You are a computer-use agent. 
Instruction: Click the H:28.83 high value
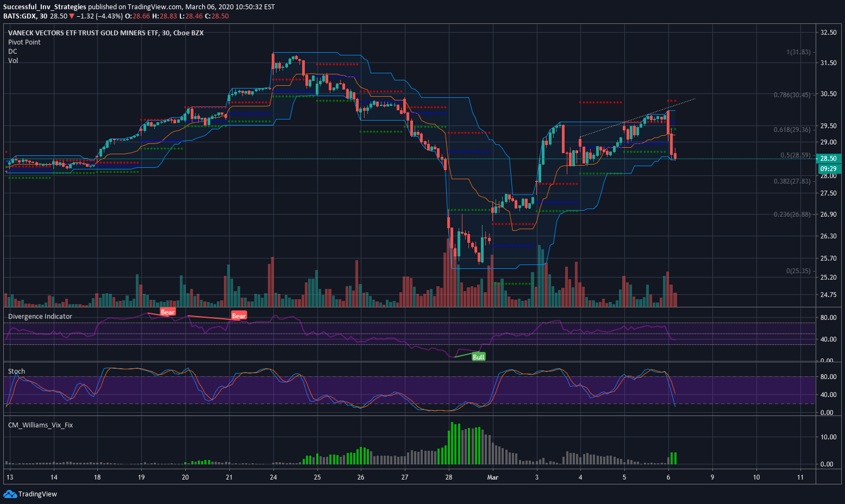[x=165, y=16]
